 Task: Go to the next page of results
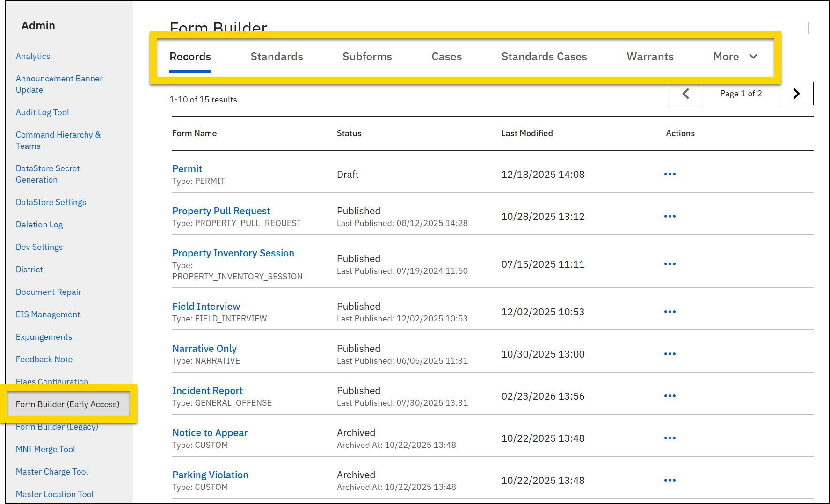pyautogui.click(x=796, y=94)
